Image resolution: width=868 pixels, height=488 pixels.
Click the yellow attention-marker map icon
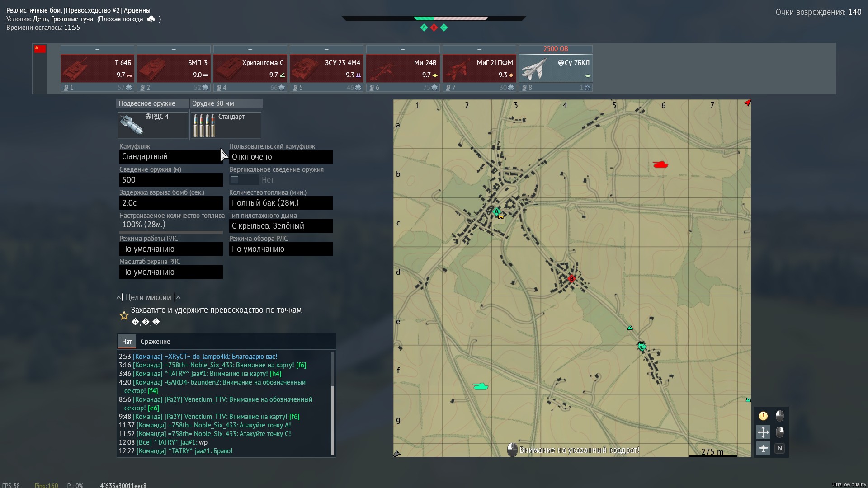[x=763, y=416]
